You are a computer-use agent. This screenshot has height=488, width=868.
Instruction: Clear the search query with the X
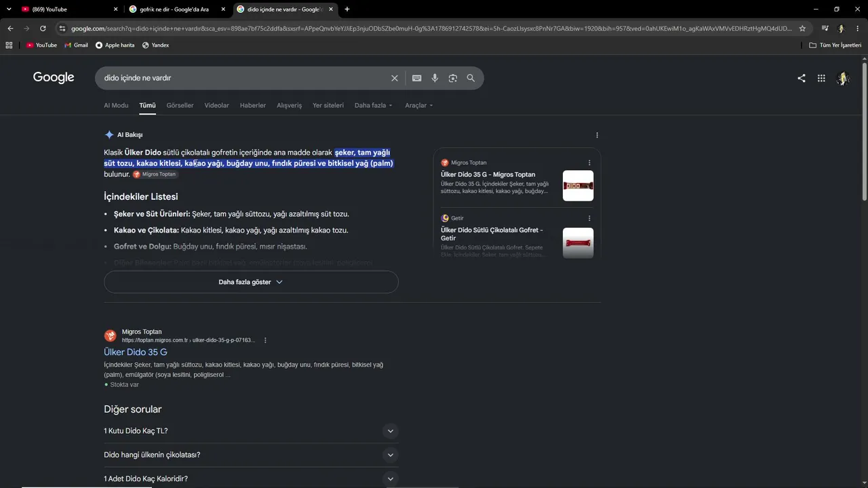coord(395,78)
